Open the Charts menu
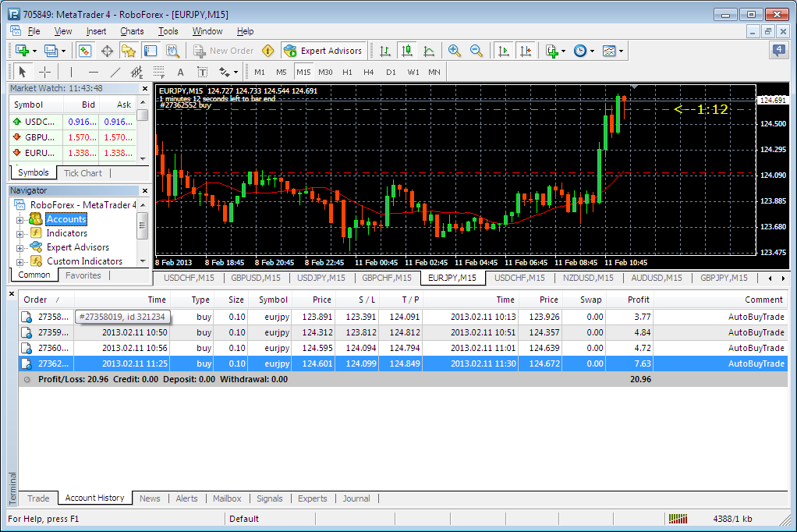Screen dimensions: 797x532 (x=132, y=31)
